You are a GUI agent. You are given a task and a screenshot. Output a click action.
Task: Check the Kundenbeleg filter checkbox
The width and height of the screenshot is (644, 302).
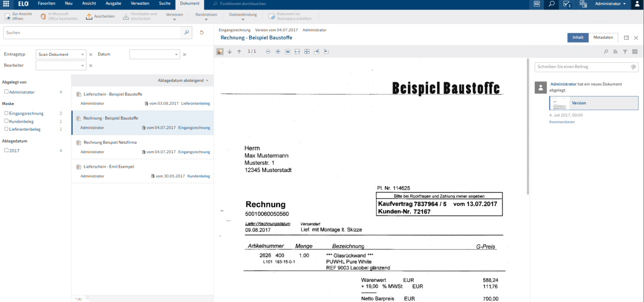click(x=7, y=121)
